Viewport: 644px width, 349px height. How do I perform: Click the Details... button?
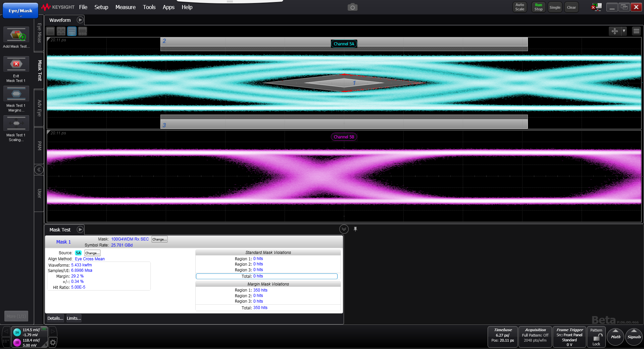(55, 318)
